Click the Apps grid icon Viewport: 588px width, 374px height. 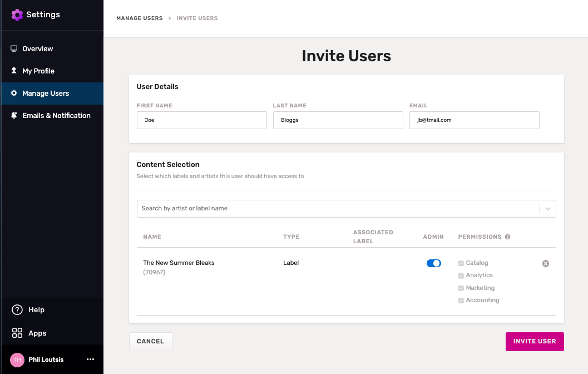(x=17, y=333)
